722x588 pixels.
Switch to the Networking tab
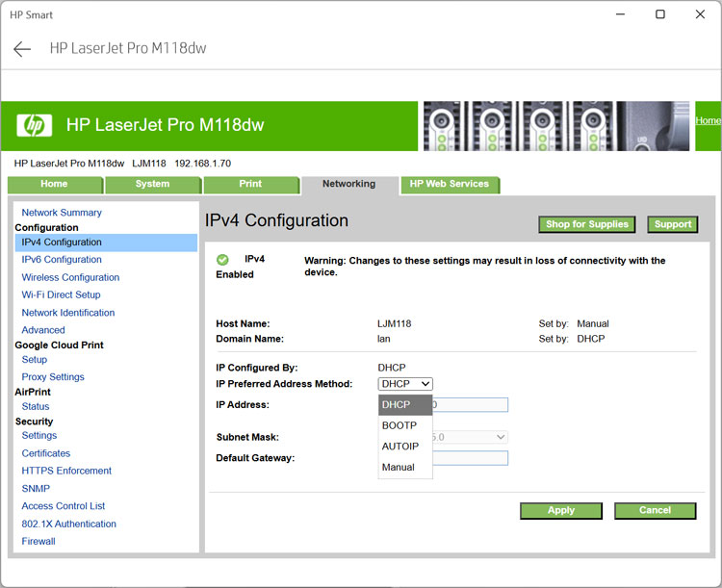tap(349, 184)
